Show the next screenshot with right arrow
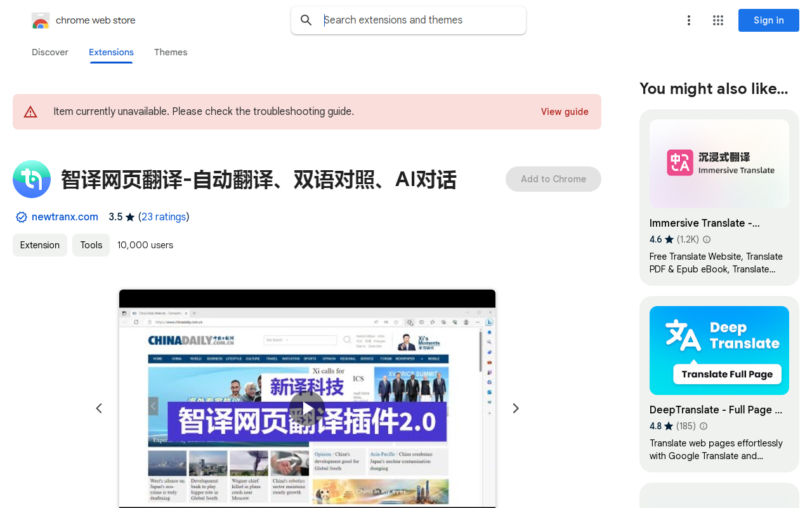Viewport: 812px width, 508px height. pos(516,408)
